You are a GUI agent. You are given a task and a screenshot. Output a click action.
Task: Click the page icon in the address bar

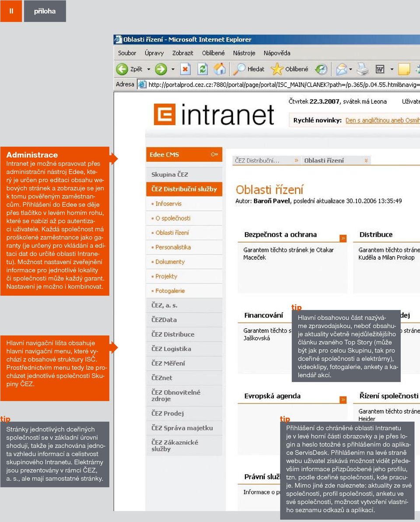pos(142,84)
